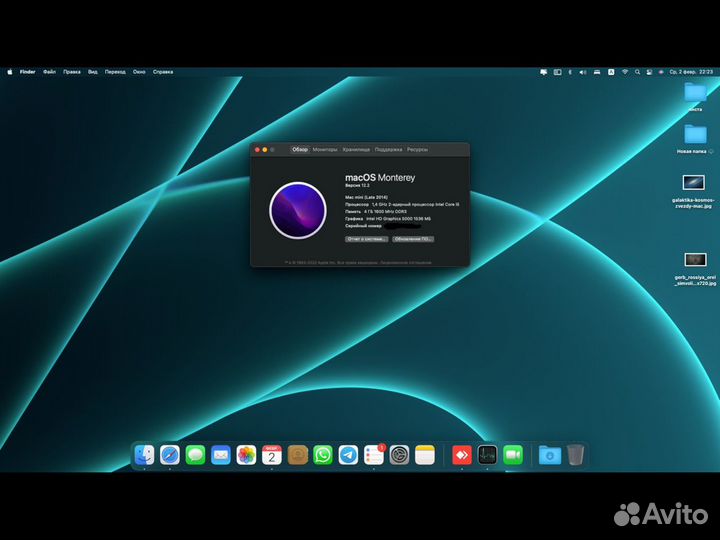Screen dimensions: 720x540
Task: Open the license agreement link in footer
Action: (x=406, y=263)
